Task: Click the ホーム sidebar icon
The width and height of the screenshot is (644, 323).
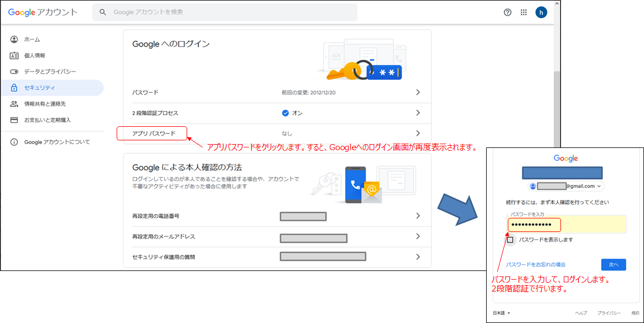Action: [x=14, y=40]
